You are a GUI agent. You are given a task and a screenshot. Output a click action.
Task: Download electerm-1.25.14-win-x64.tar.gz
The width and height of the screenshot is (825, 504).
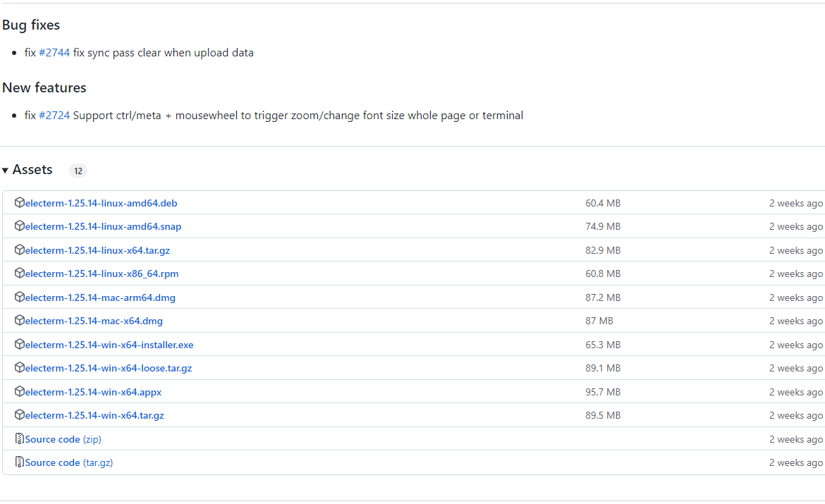click(94, 416)
